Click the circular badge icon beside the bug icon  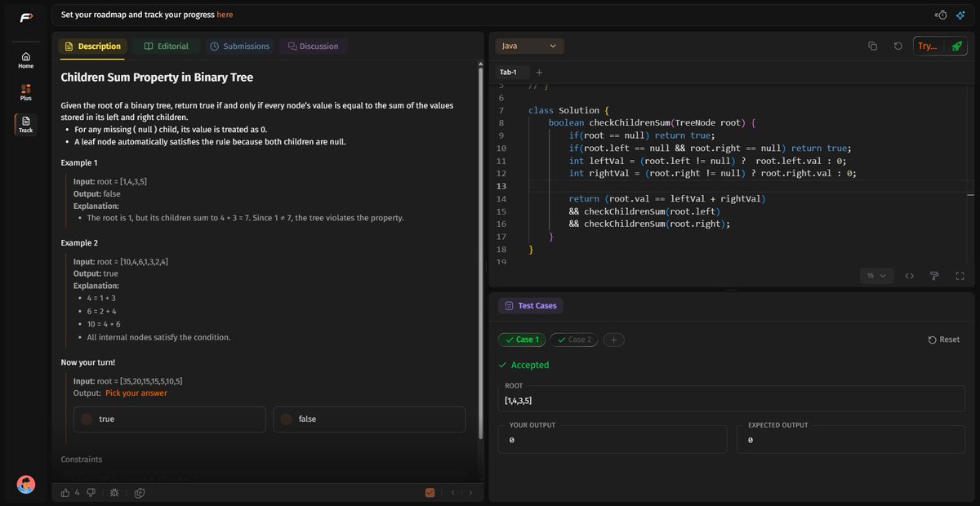(x=140, y=492)
